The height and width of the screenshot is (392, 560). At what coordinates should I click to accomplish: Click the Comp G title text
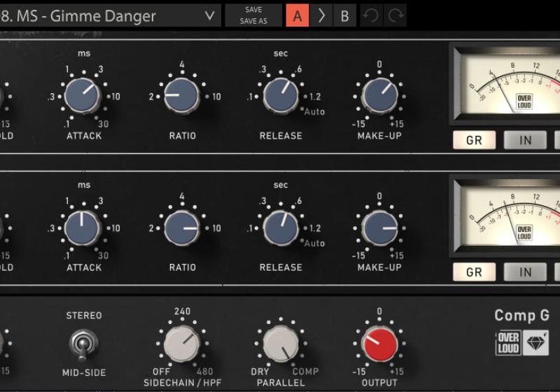pyautogui.click(x=521, y=315)
